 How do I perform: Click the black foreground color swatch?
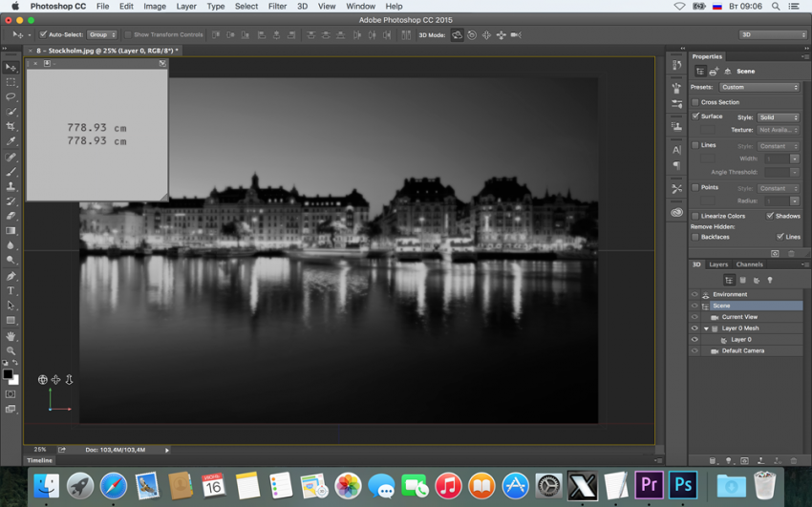pos(8,374)
